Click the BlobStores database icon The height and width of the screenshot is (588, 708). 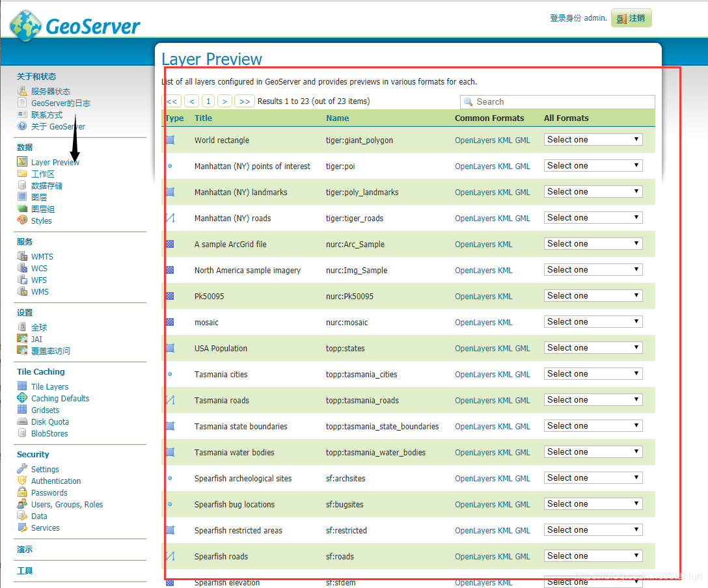tap(22, 433)
